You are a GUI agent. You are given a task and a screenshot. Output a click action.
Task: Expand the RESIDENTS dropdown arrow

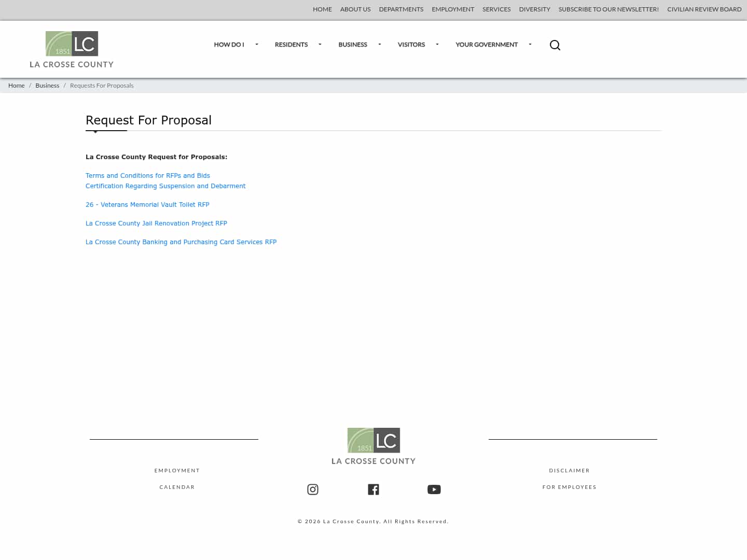point(320,45)
